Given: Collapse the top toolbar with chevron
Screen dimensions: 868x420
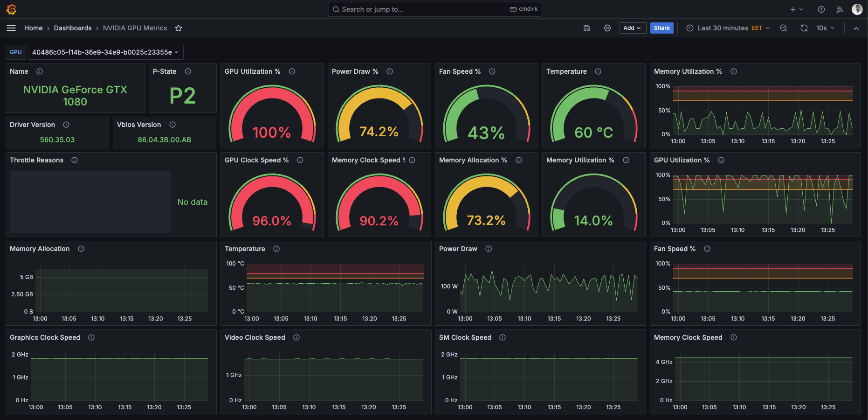Looking at the screenshot, I should pyautogui.click(x=856, y=28).
